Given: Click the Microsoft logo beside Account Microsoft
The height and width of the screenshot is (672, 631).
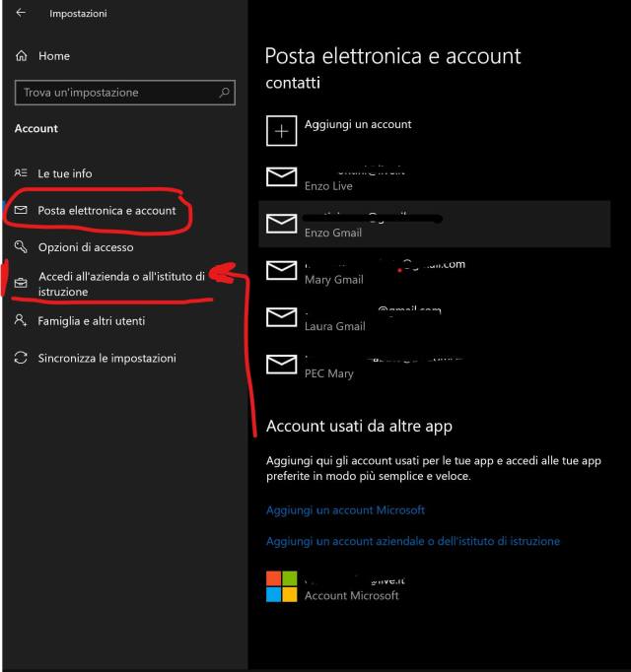Looking at the screenshot, I should 281,586.
